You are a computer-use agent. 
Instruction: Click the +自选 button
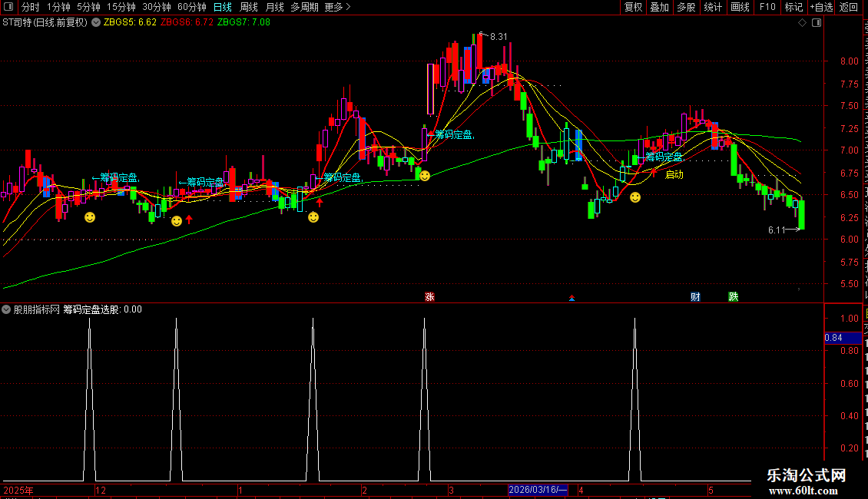coord(821,7)
